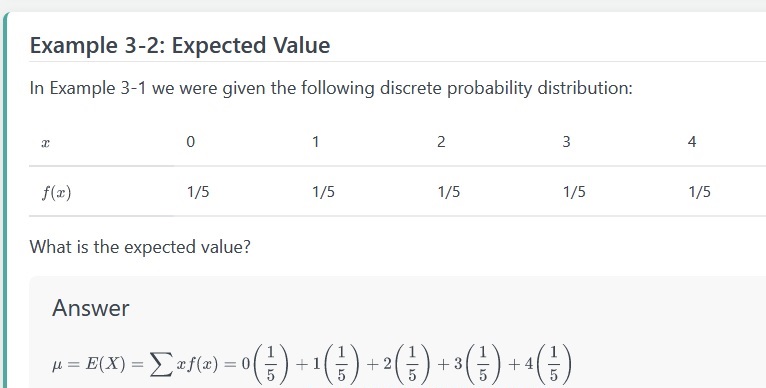Viewport: 766px width, 388px height.
Task: Click the 1/5 probability under x equals 4
Action: 700,192
